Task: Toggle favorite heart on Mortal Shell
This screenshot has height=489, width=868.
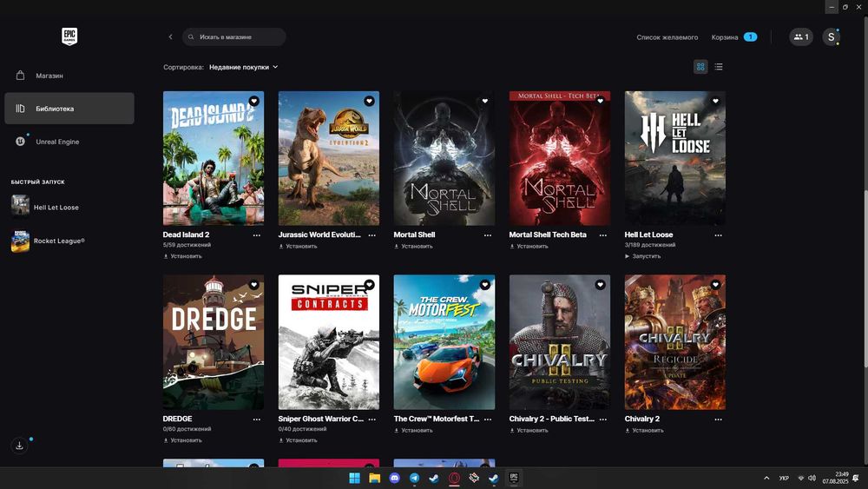Action: click(x=485, y=101)
